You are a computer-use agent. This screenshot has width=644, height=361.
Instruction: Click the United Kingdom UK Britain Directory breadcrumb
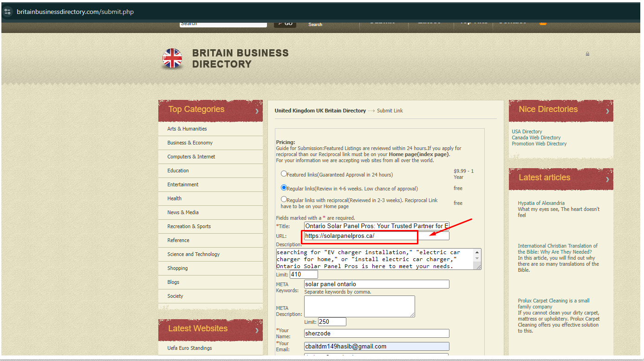pyautogui.click(x=320, y=111)
